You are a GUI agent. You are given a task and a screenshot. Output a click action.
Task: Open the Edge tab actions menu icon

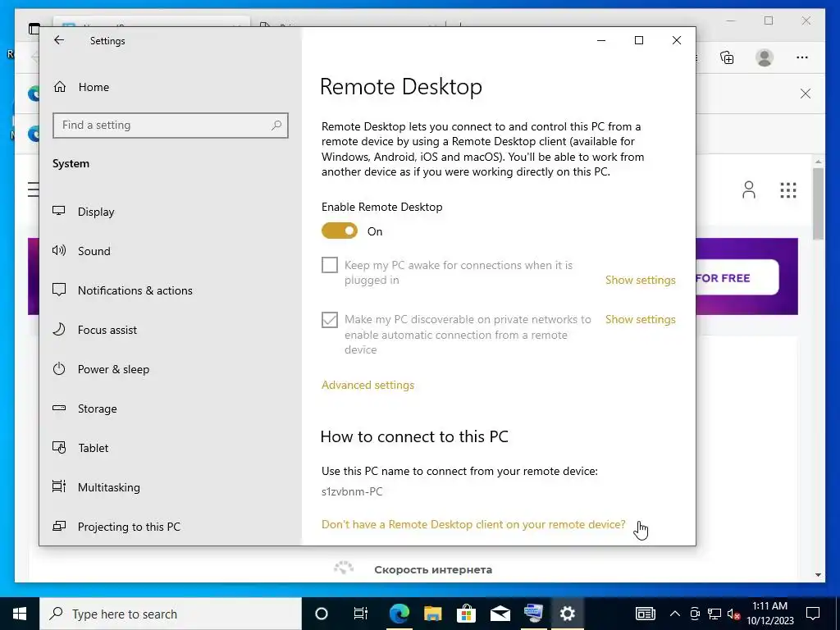click(x=34, y=29)
